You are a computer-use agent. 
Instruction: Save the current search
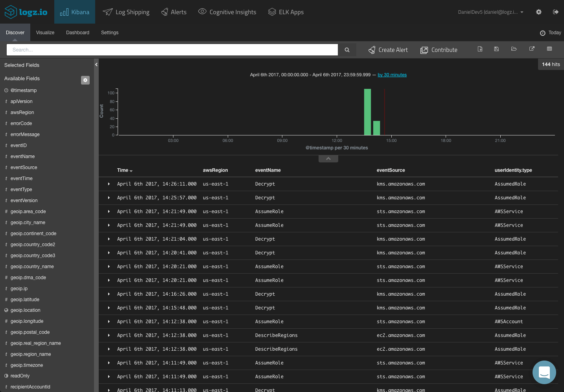coord(496,49)
